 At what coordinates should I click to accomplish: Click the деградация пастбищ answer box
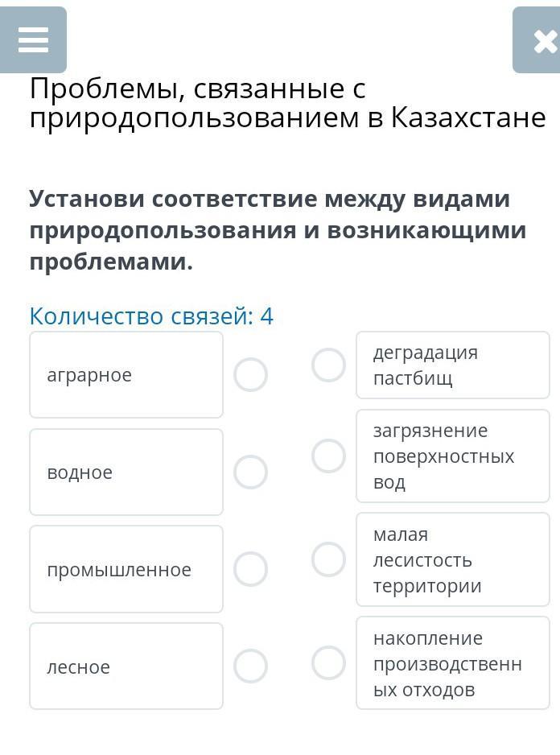(x=452, y=365)
